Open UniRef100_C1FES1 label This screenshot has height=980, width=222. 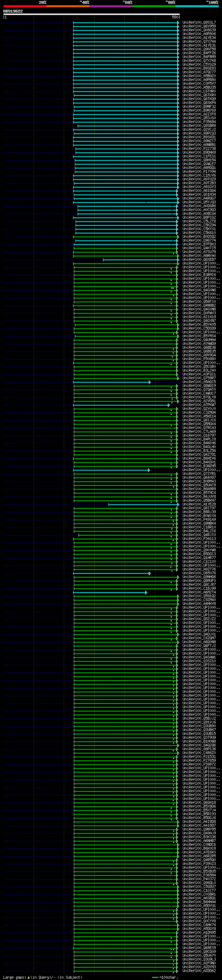point(199,156)
